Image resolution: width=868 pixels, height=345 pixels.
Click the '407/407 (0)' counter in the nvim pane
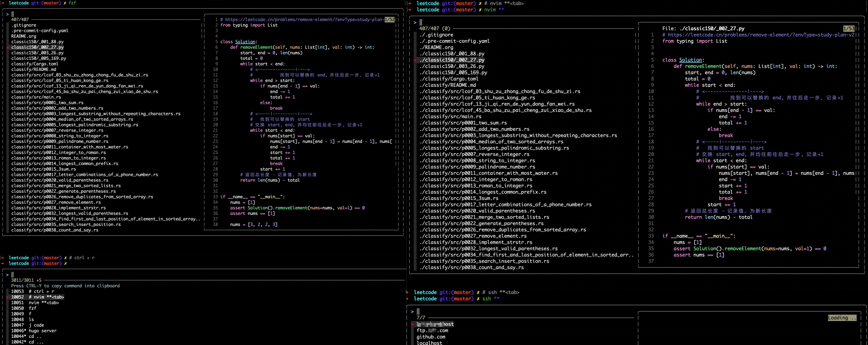click(435, 28)
